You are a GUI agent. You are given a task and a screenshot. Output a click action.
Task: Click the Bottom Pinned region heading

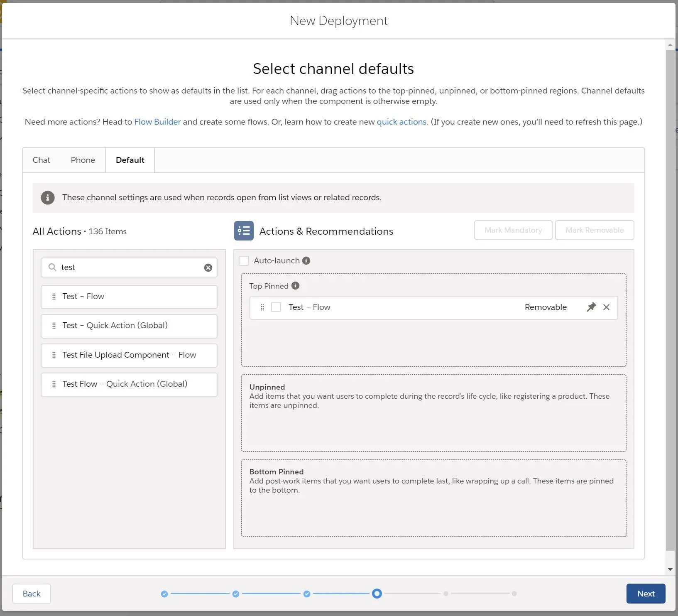coord(277,471)
